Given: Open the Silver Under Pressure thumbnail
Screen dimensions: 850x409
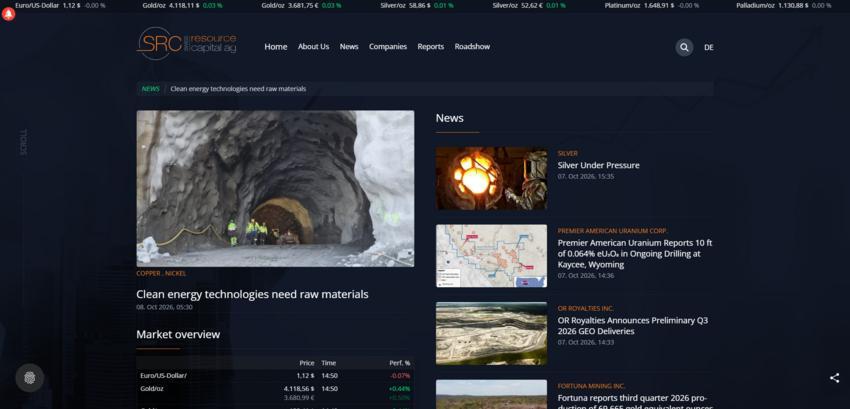Looking at the screenshot, I should point(492,178).
